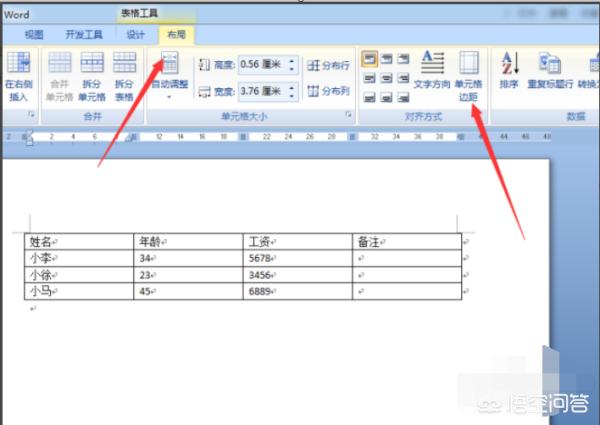Open Cell Margins (单元格边距) settings
Viewport: 600px width, 425px height.
tap(469, 75)
